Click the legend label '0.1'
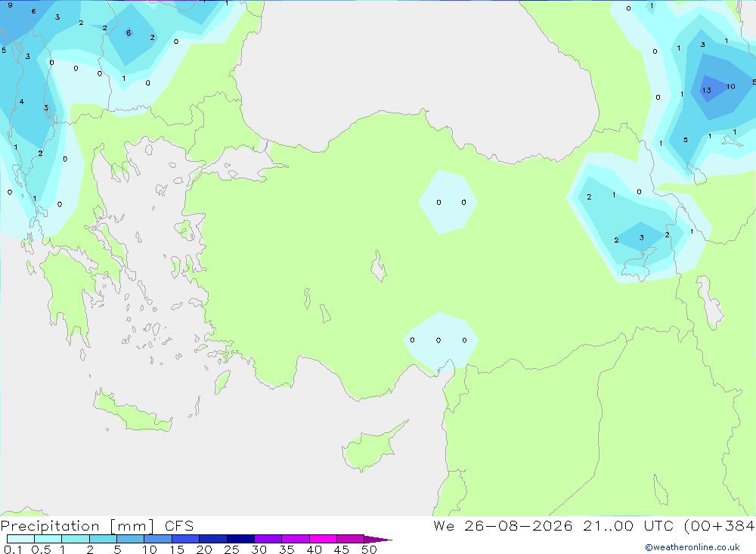This screenshot has width=756, height=554. pos(13,549)
